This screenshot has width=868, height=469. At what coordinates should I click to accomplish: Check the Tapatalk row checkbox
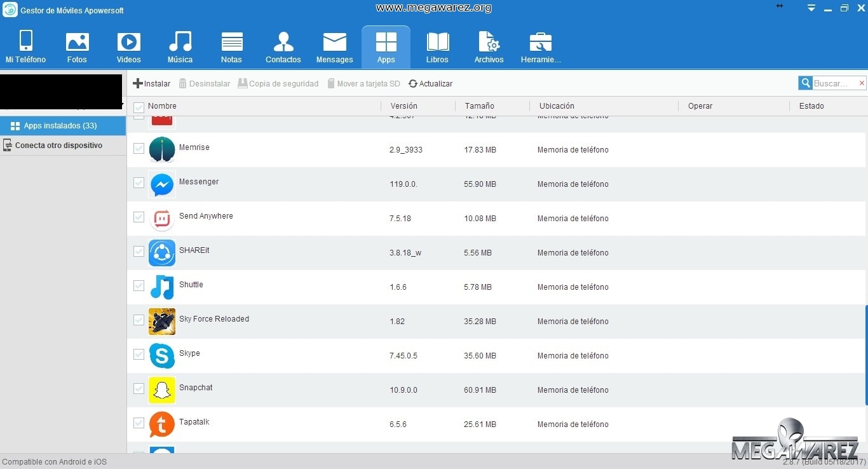(139, 423)
